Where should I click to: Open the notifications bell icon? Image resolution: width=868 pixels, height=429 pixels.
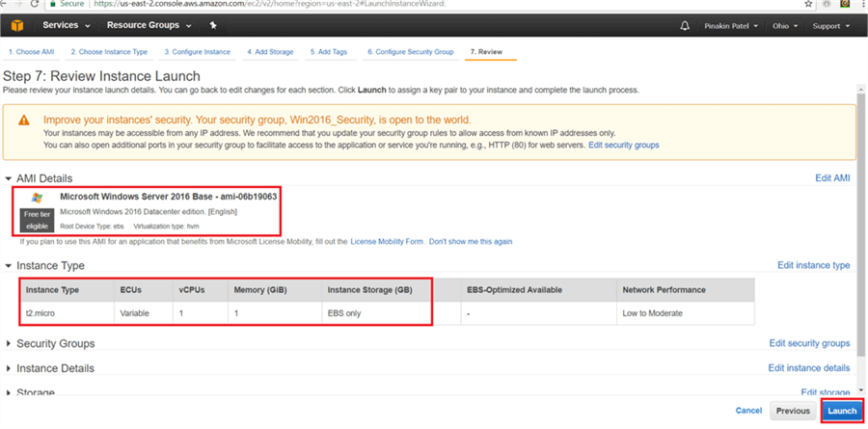686,26
